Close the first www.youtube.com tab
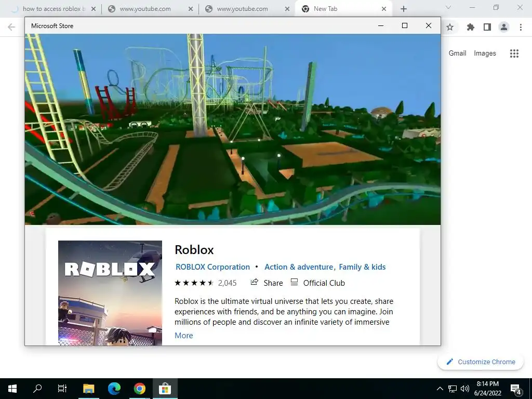The height and width of the screenshot is (399, 532). click(191, 9)
